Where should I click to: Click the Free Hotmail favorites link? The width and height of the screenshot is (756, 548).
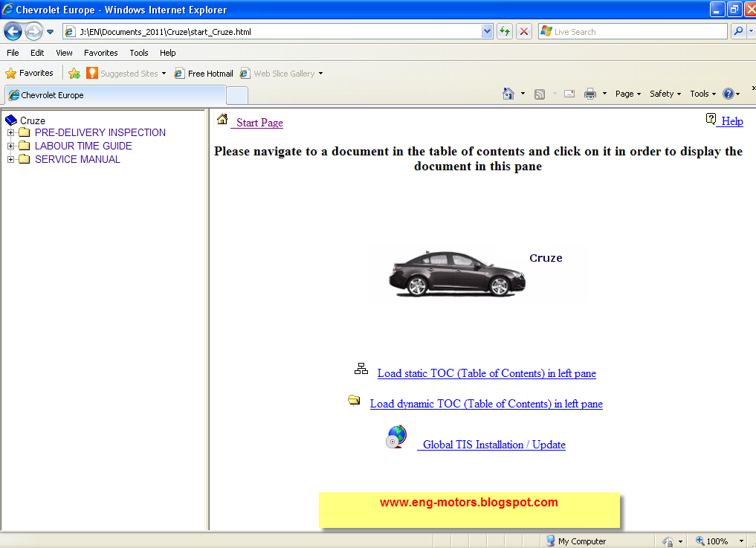204,74
